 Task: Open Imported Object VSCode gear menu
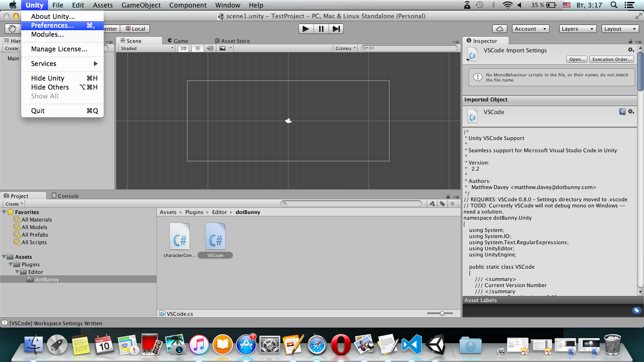click(631, 112)
